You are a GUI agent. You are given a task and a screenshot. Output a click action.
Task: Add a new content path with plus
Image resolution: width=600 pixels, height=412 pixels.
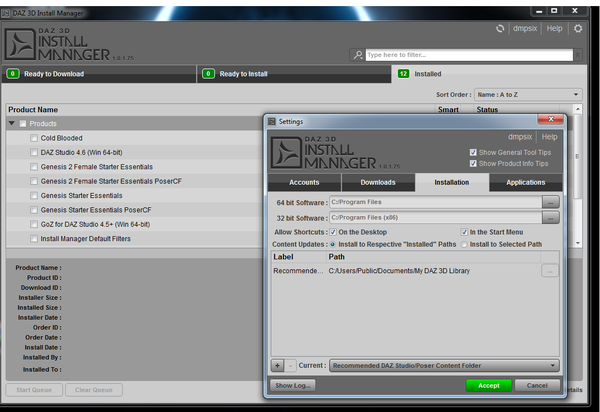click(277, 366)
